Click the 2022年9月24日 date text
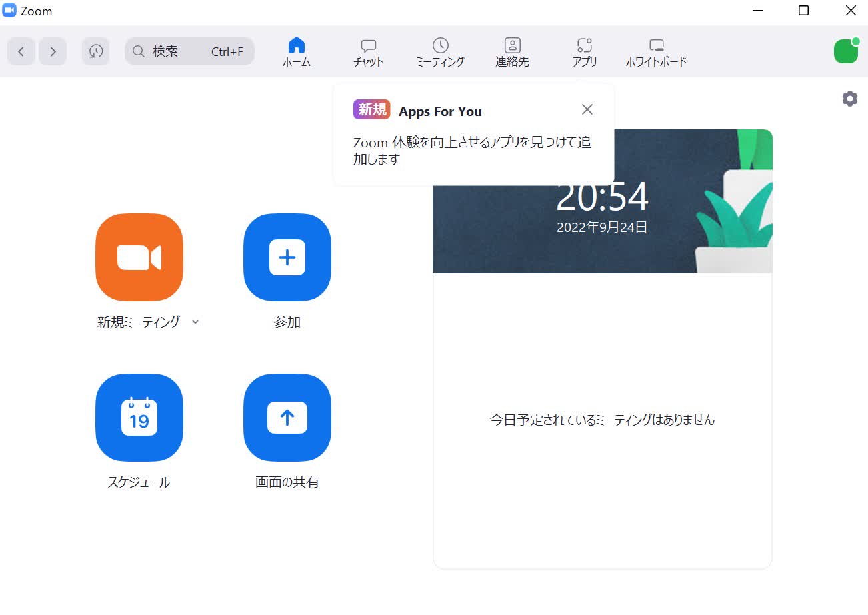Image resolution: width=868 pixels, height=615 pixels. [602, 227]
